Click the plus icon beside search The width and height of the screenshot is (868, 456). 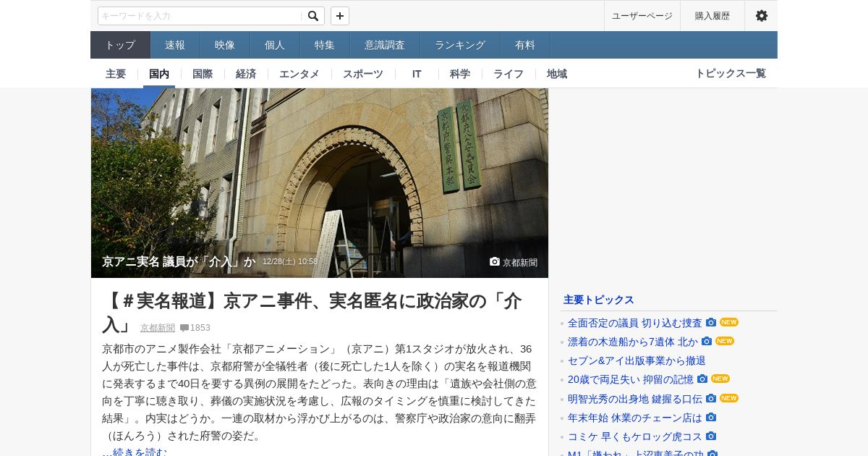(x=340, y=16)
